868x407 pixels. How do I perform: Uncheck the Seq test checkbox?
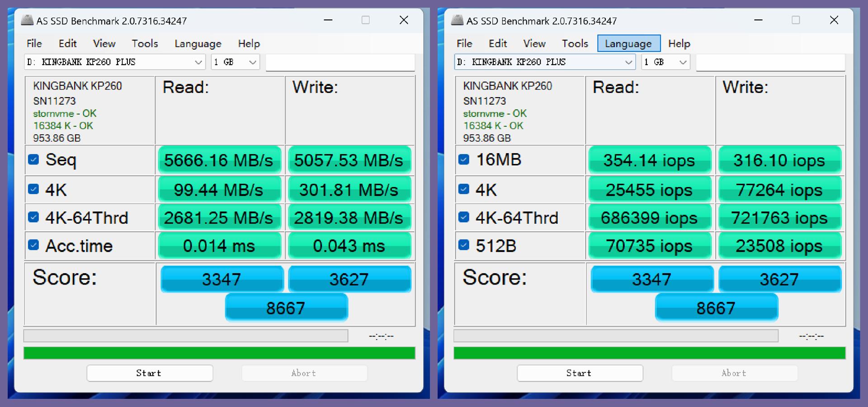click(x=33, y=159)
